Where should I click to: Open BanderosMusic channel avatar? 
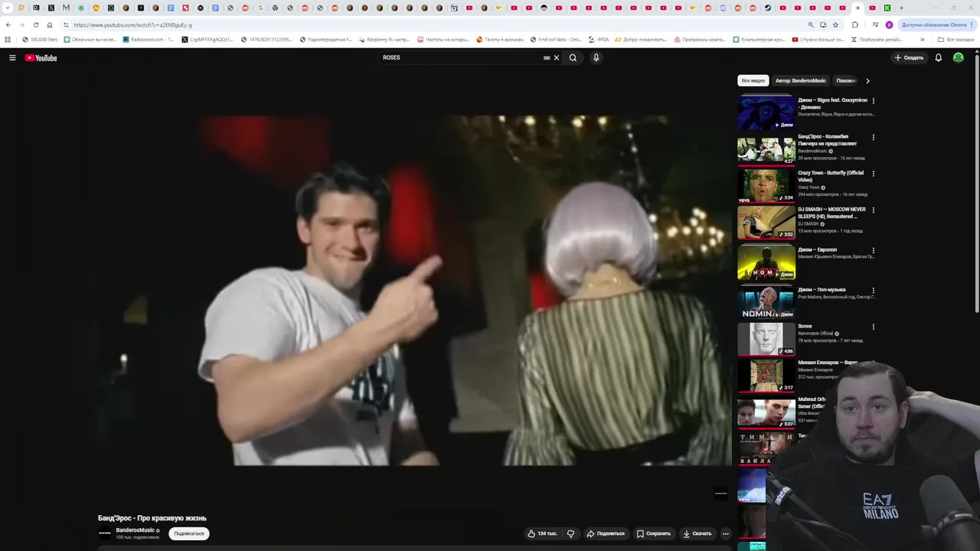pyautogui.click(x=105, y=533)
